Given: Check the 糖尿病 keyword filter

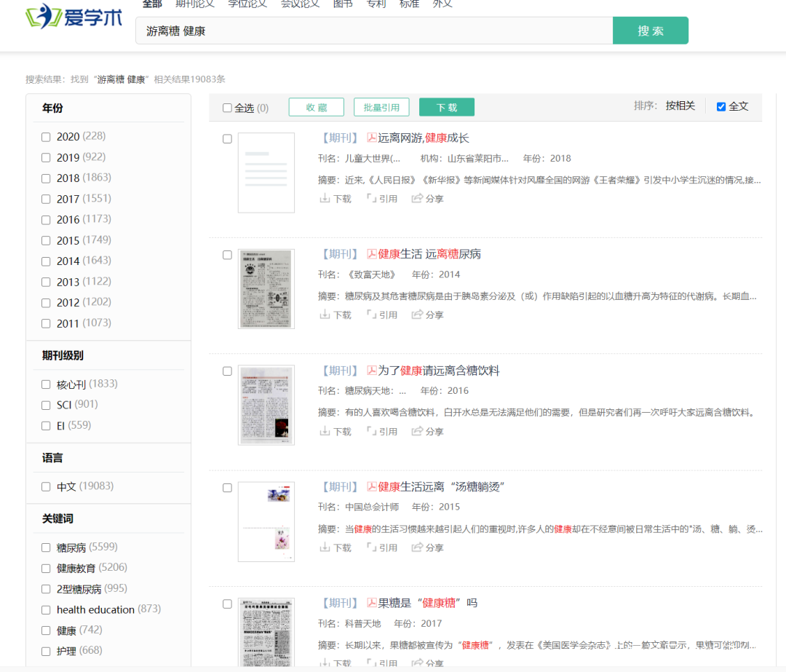Looking at the screenshot, I should pos(46,548).
